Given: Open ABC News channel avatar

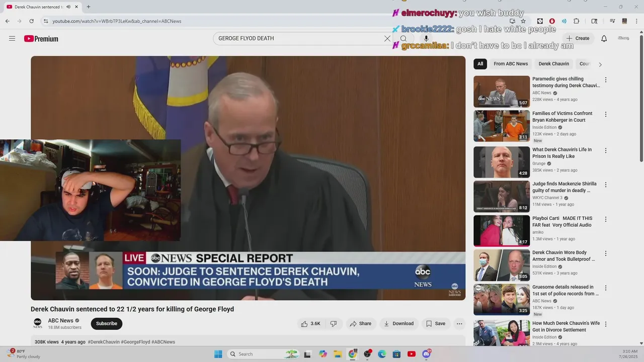Looking at the screenshot, I should tap(38, 323).
